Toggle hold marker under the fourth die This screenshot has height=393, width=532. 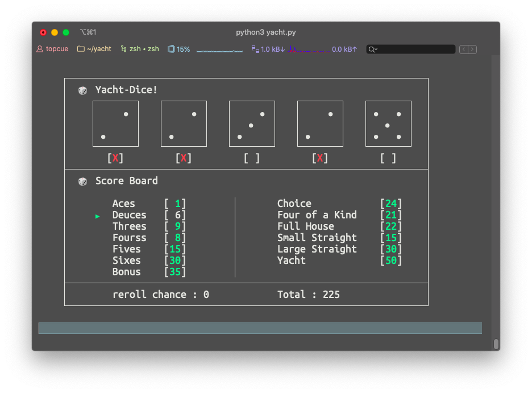[320, 158]
